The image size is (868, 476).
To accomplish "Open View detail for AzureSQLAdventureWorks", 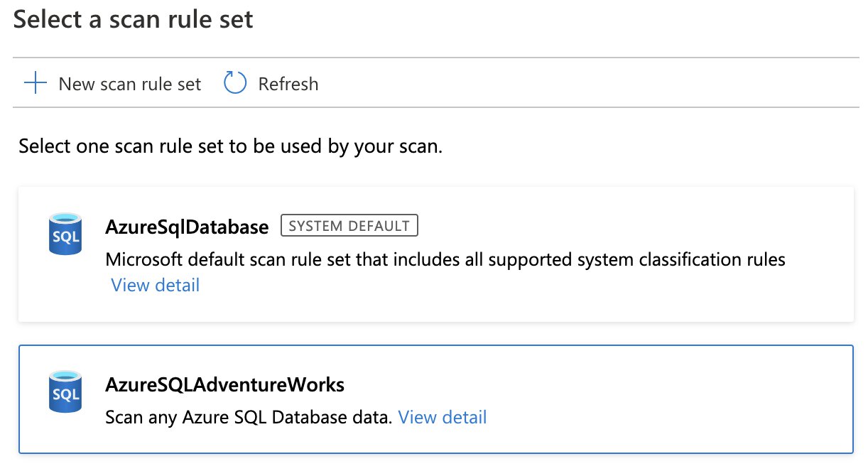I will click(443, 417).
